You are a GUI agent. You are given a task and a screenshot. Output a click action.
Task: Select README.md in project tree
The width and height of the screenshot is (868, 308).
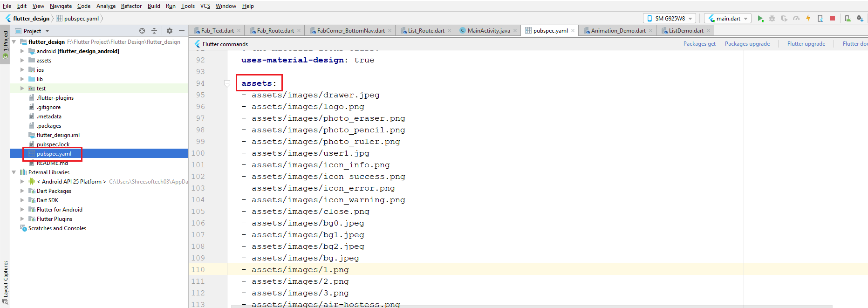pyautogui.click(x=52, y=163)
